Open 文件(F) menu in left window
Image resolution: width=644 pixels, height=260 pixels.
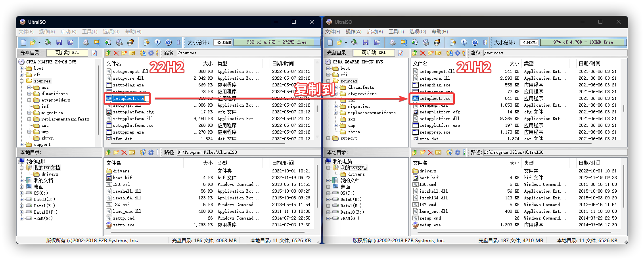[26, 32]
